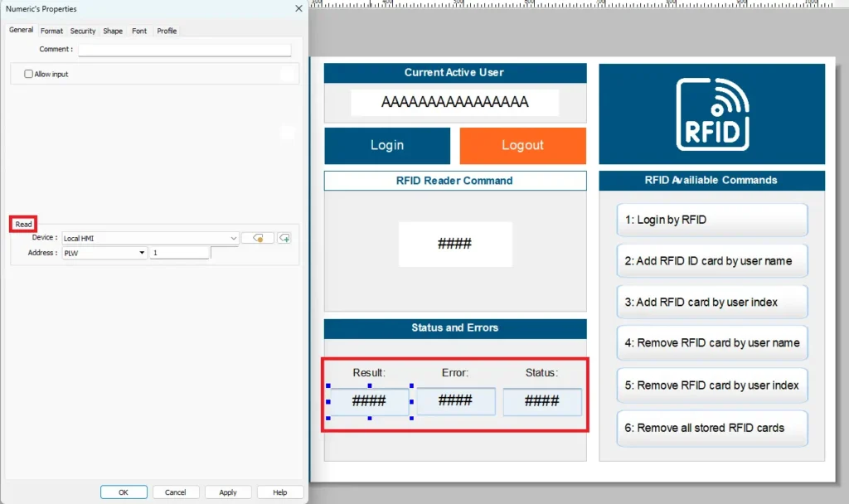Select the Error numeric placeholder object
The width and height of the screenshot is (849, 504).
tap(455, 401)
